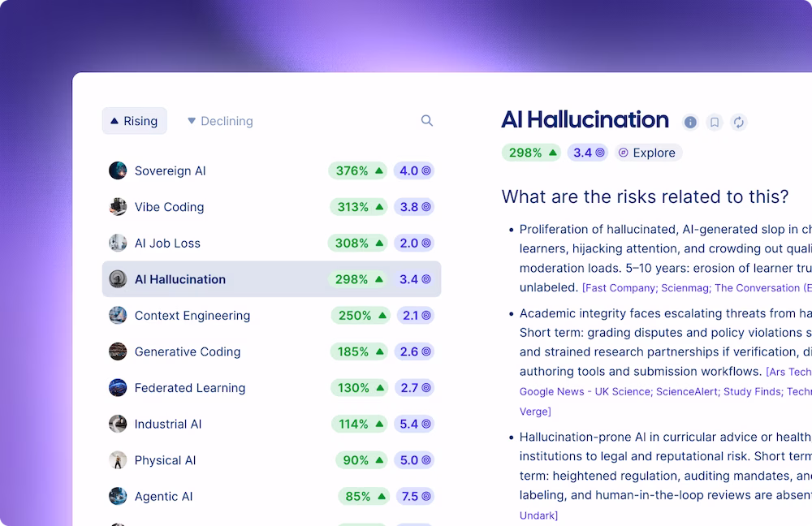Click the 313% badge for Vibe Coding
The image size is (812, 526).
click(x=359, y=206)
